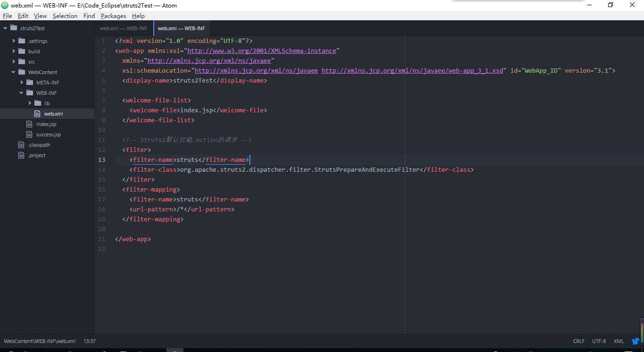Expand the META-INF folder chevron
This screenshot has height=352, width=644.
pos(22,82)
